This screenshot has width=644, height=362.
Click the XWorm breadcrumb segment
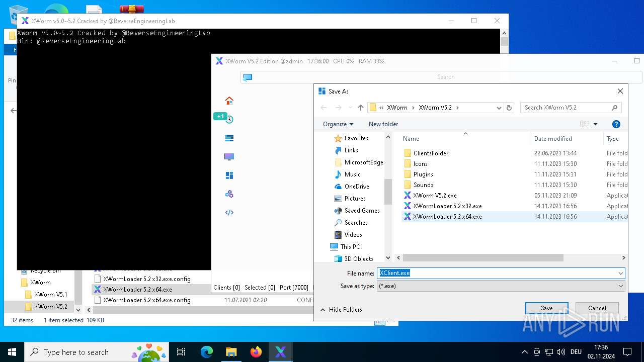(x=397, y=108)
